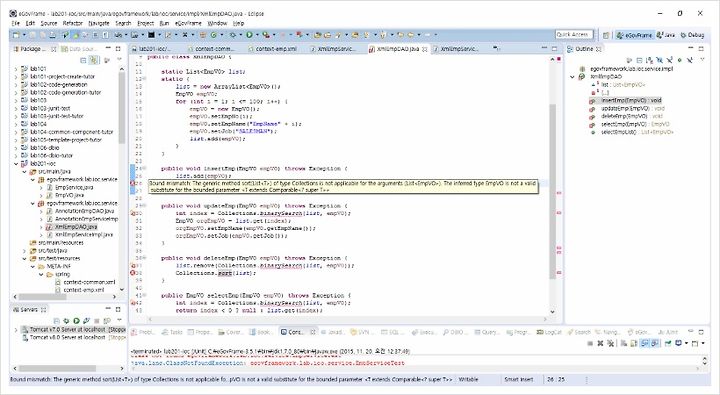Expand the lab101 project node
This screenshot has width=720, height=395.
coord(16,69)
